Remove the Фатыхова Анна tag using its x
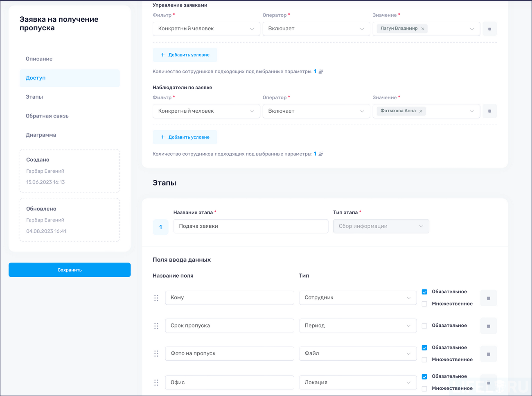This screenshot has height=396, width=532. tap(420, 111)
